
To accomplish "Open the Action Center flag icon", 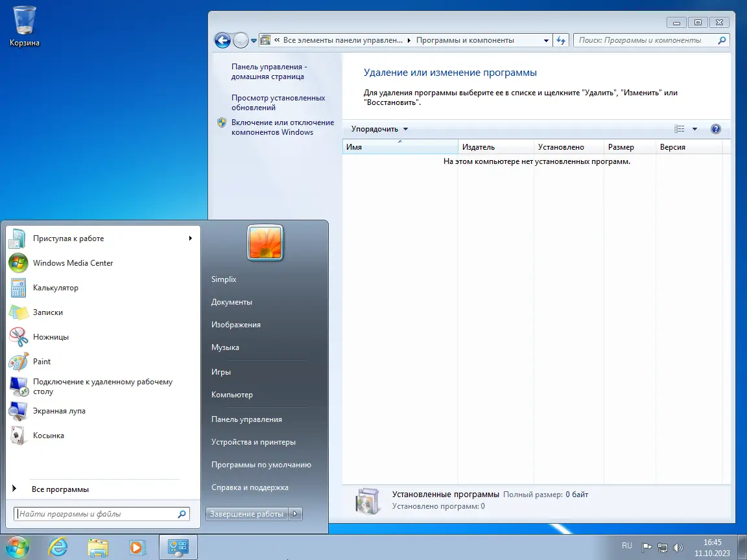I will coord(646,546).
